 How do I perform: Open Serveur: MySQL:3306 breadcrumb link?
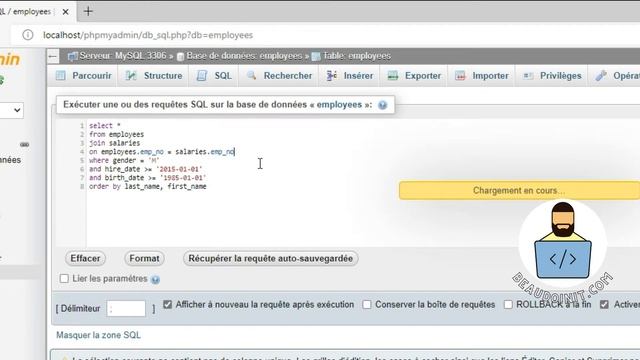(x=122, y=56)
